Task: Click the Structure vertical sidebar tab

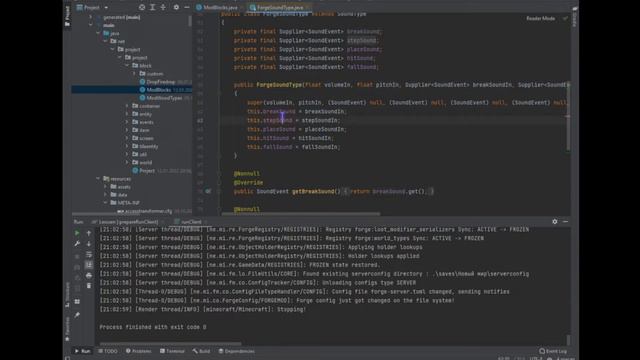Action: click(67, 296)
